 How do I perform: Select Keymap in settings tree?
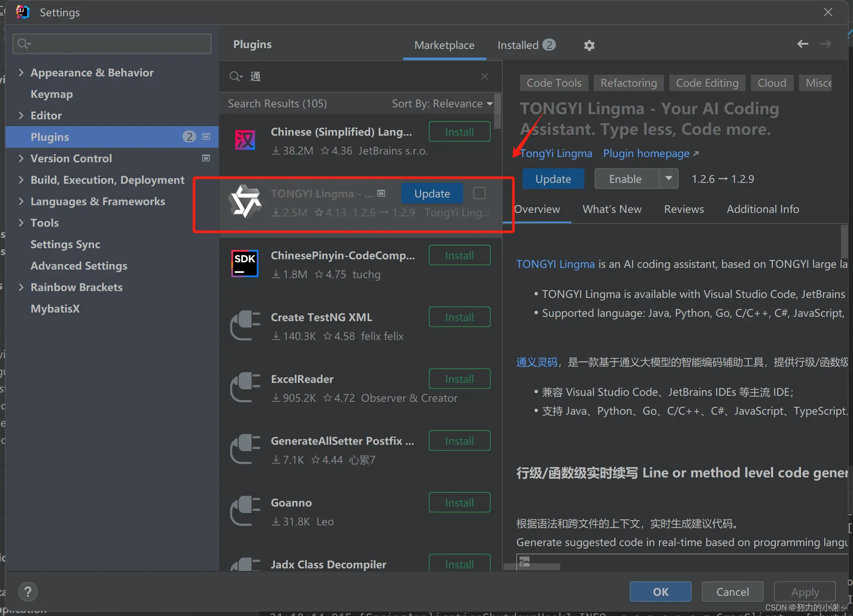tap(52, 94)
